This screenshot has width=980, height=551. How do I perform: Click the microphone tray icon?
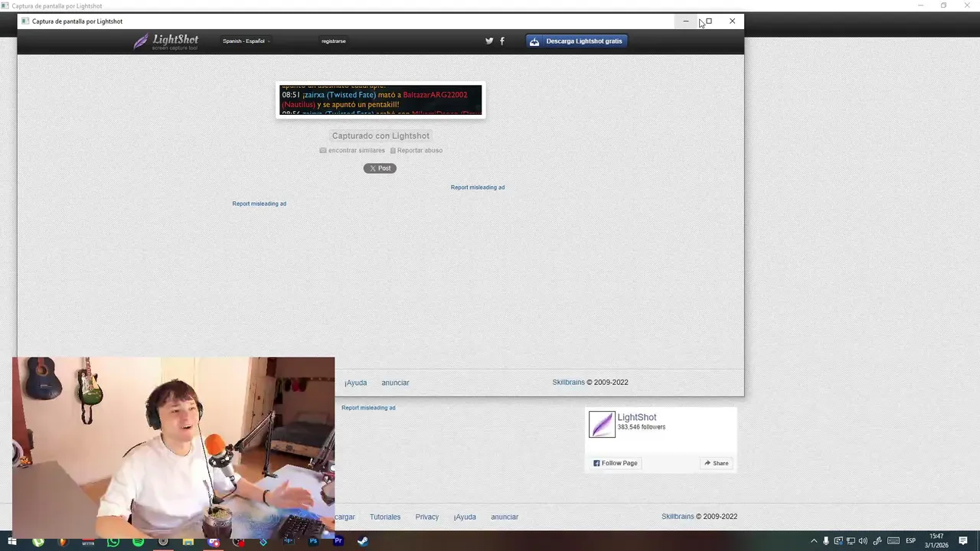pos(826,541)
